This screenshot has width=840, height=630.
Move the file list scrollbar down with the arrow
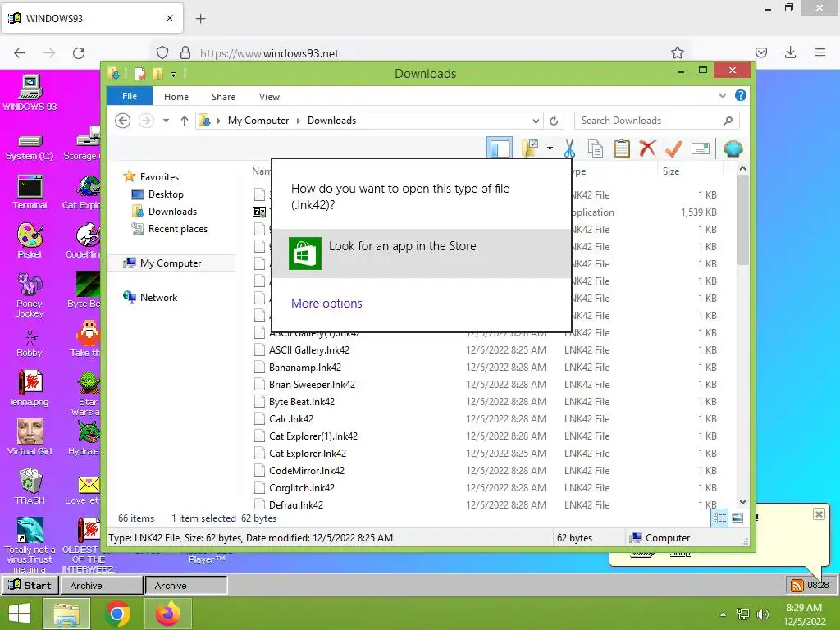[x=742, y=502]
